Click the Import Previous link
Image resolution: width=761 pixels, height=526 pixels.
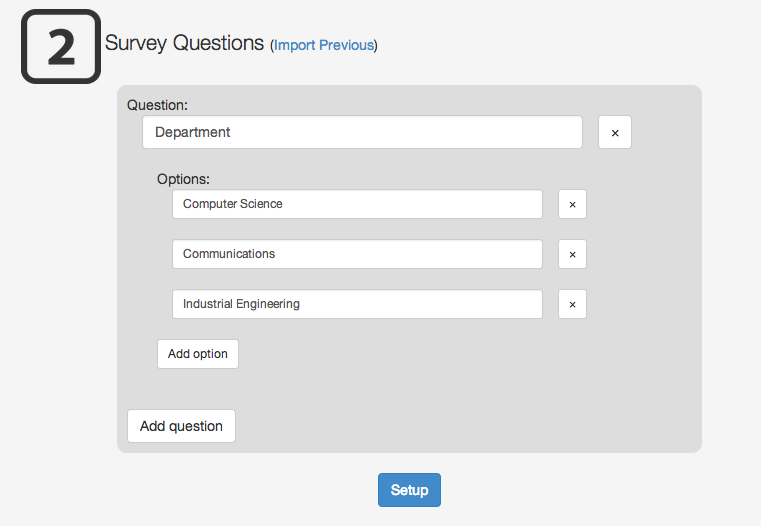(324, 45)
